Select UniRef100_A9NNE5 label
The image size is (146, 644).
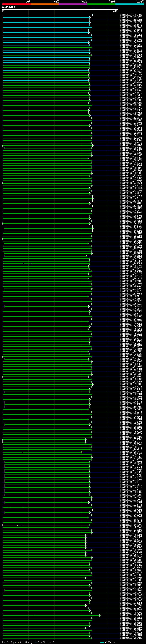point(131,55)
